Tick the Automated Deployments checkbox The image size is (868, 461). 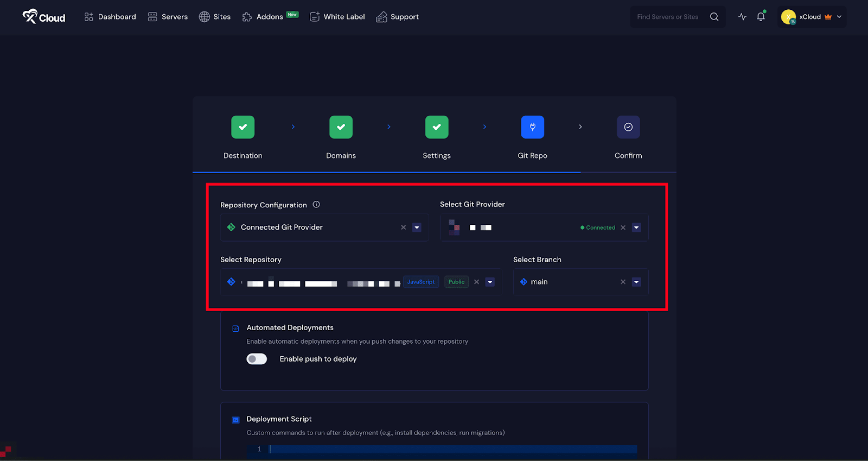coord(235,329)
